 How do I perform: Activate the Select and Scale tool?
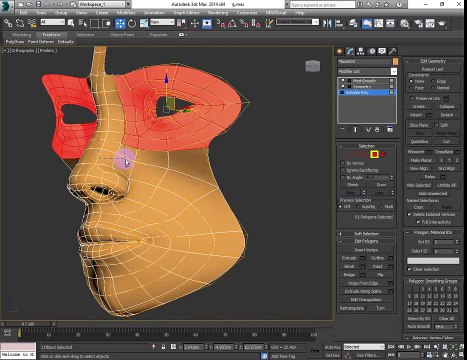(144, 23)
